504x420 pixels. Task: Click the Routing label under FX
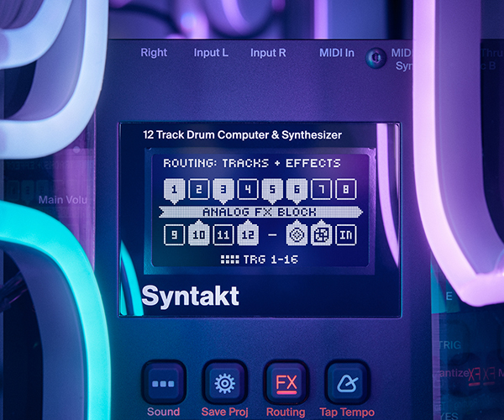tap(286, 412)
